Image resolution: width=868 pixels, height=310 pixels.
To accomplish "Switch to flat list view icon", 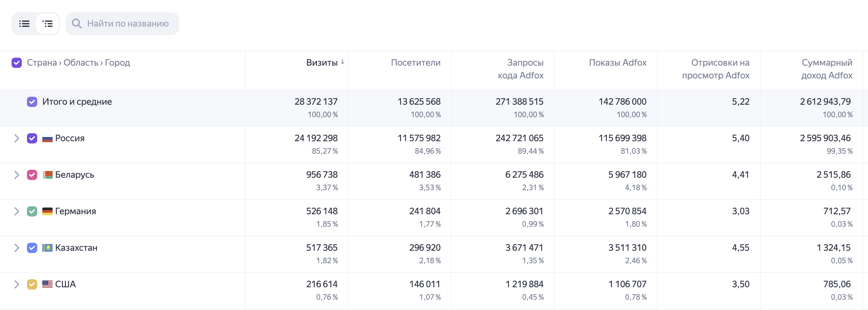I will [24, 24].
